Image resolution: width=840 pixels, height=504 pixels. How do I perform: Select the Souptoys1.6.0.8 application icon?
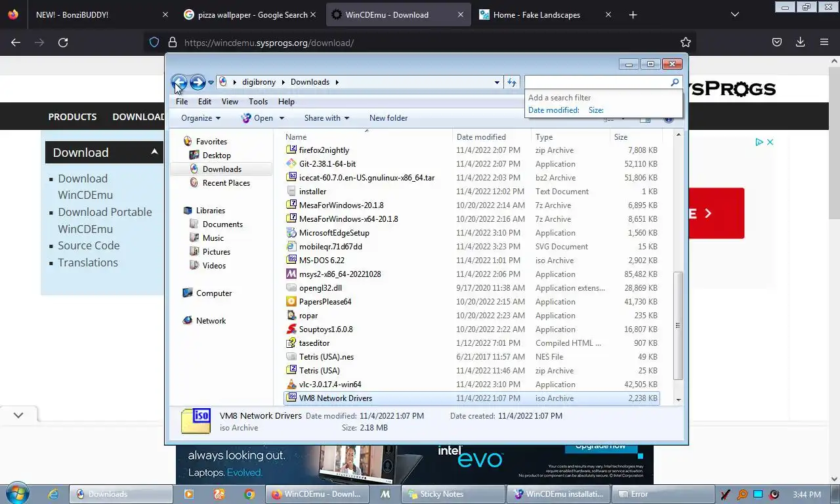pyautogui.click(x=292, y=329)
